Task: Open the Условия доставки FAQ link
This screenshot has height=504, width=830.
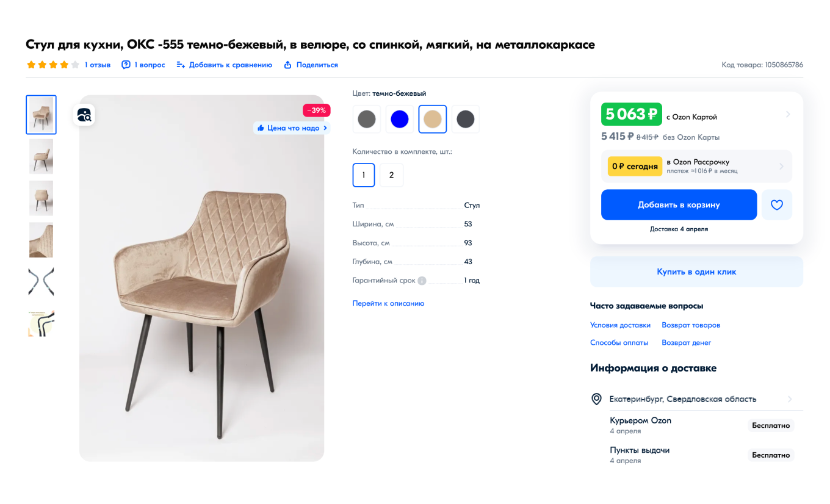Action: coord(621,325)
